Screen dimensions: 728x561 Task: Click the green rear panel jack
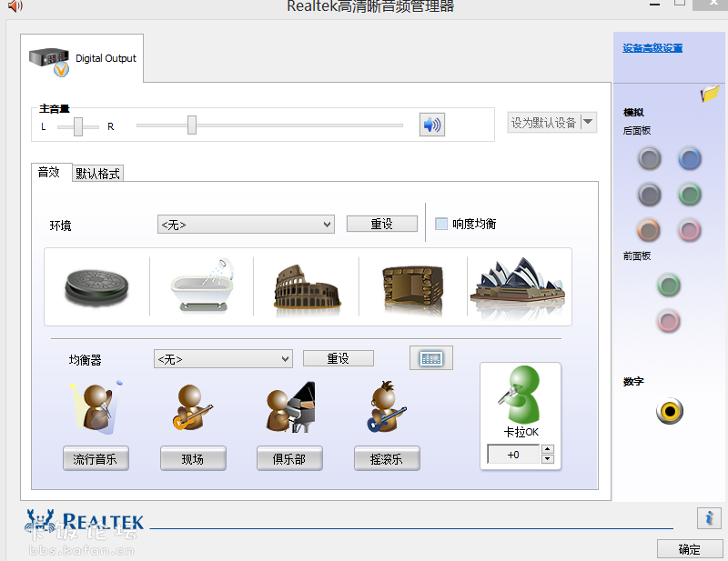690,195
